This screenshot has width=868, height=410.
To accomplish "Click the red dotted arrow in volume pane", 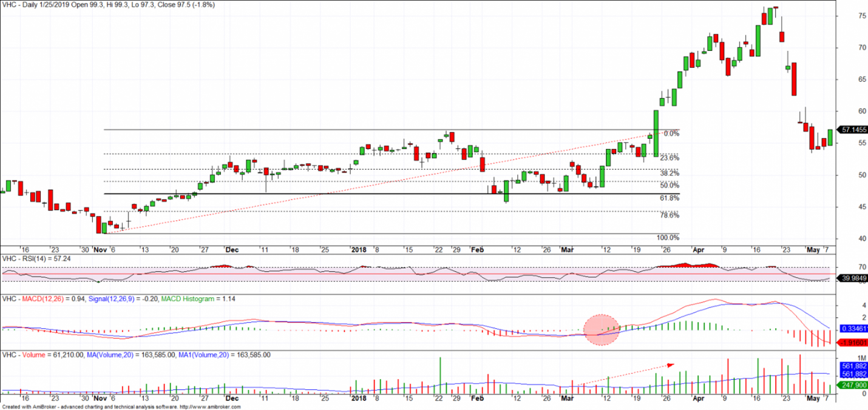I will pos(625,374).
